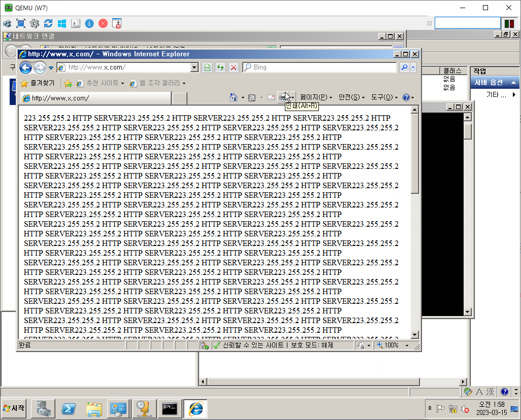Click the IE vertical scrollbar down arrow
The height and width of the screenshot is (420, 521).
pos(415,335)
